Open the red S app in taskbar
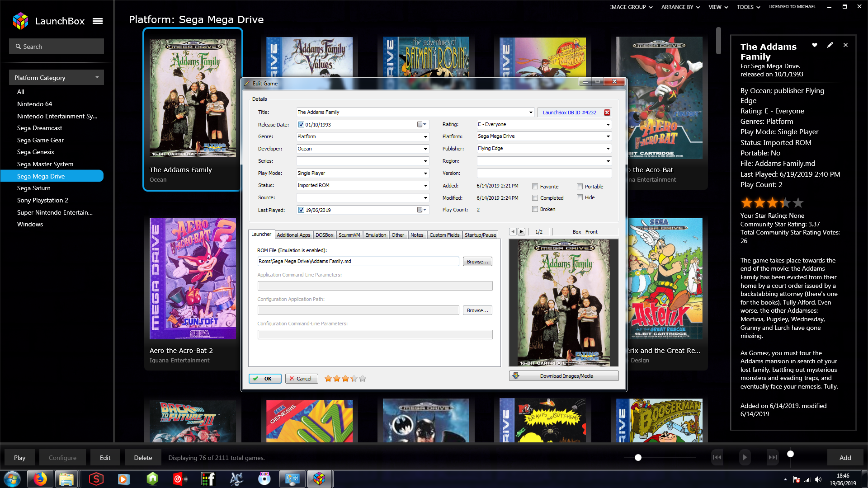This screenshot has width=868, height=488. pos(96,479)
